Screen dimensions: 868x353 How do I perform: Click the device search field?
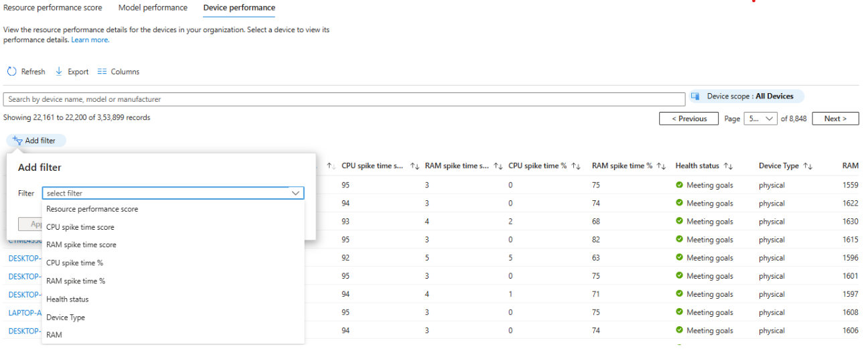tap(344, 99)
